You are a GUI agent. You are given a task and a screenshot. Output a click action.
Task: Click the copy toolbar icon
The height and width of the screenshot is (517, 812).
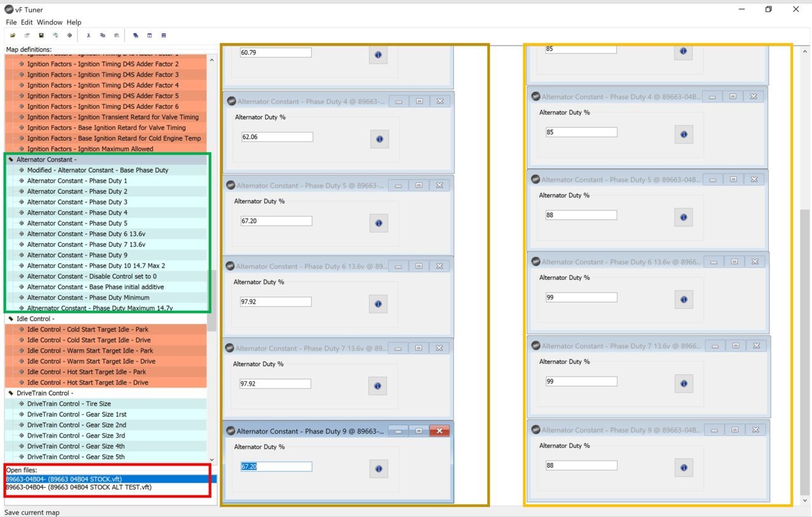102,36
